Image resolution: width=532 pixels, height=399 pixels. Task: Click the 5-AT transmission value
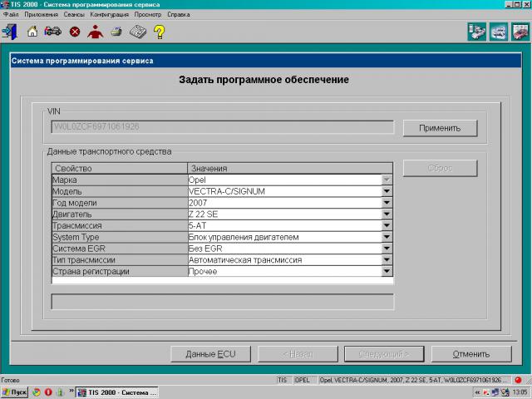[x=284, y=225]
